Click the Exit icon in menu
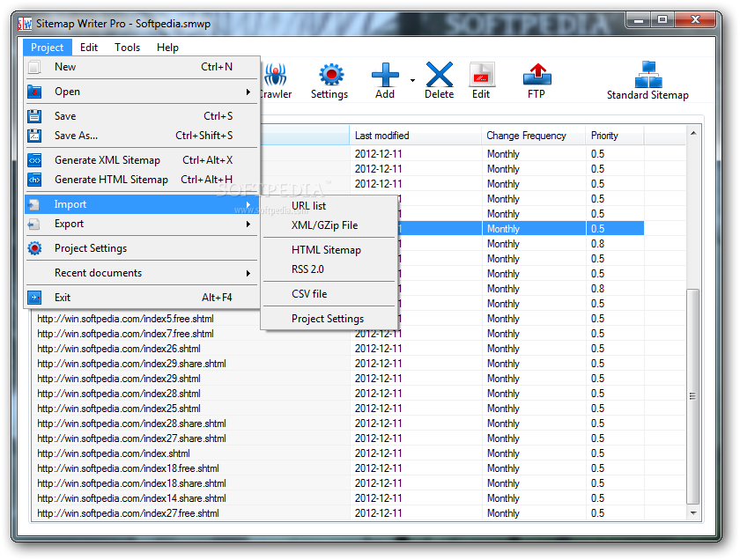Viewport: 740px width, 560px height. coord(34,298)
